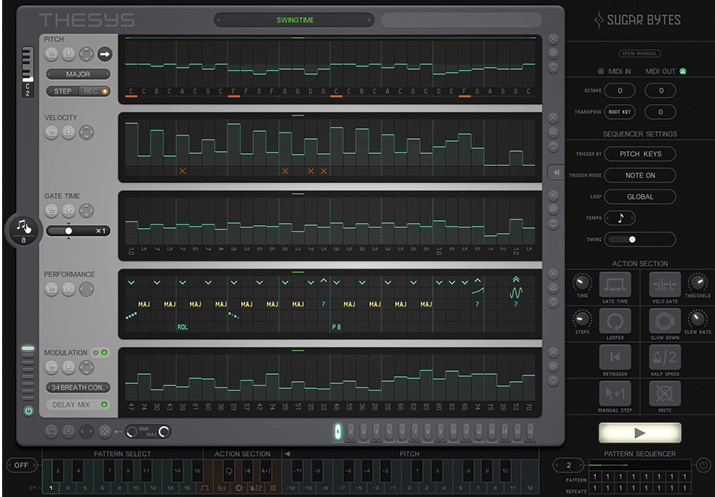Click the Slow Down action icon
Screen dimensions: 715x497
pyautogui.click(x=665, y=320)
